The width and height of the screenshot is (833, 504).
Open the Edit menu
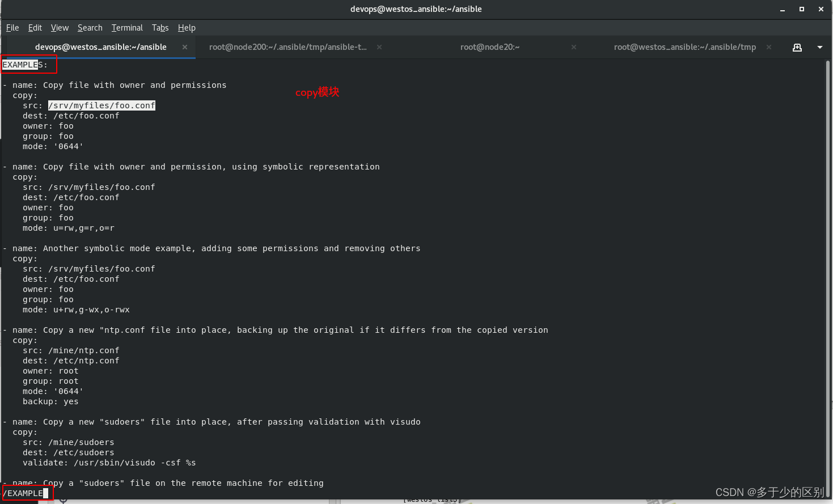pyautogui.click(x=35, y=28)
